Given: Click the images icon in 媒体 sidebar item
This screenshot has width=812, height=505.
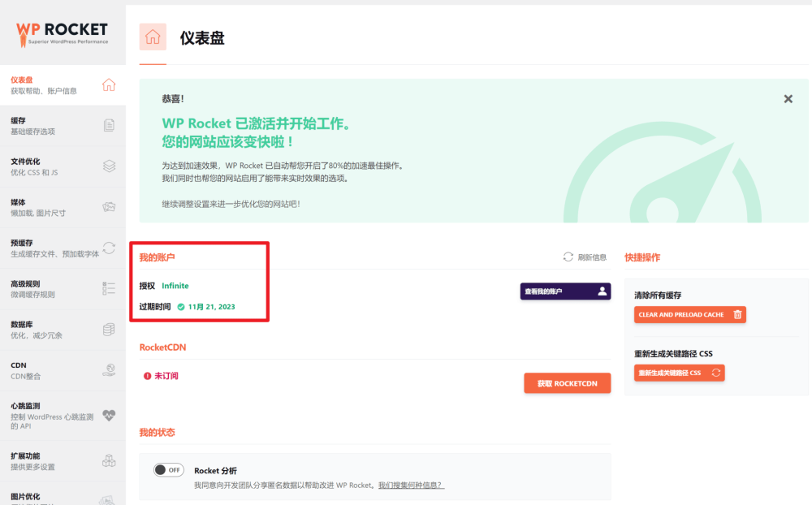Looking at the screenshot, I should (109, 207).
